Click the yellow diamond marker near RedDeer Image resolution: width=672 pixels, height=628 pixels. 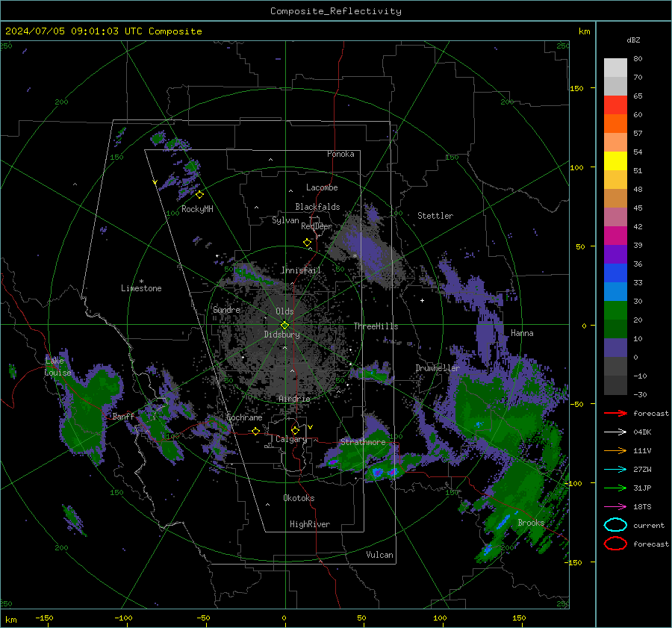click(308, 243)
